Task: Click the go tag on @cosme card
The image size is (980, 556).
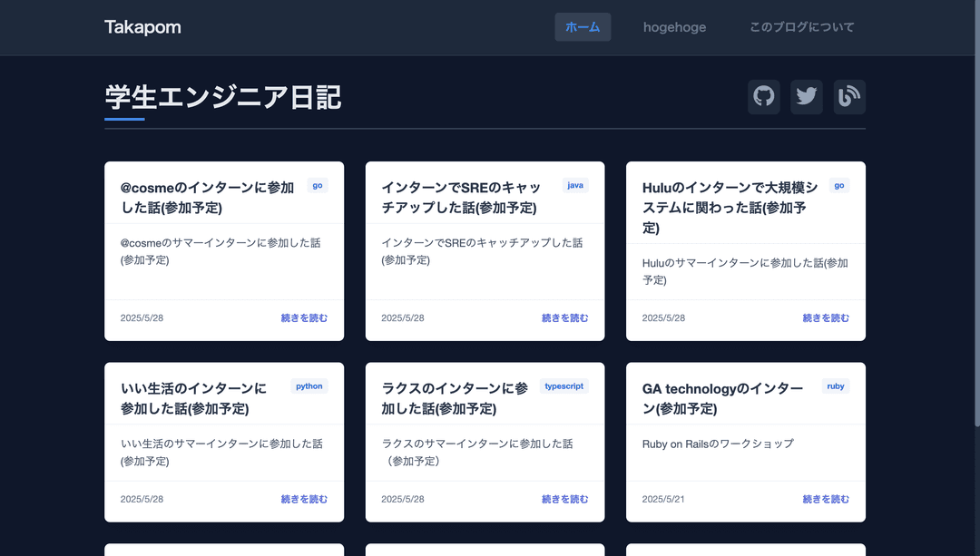Action: coord(318,186)
